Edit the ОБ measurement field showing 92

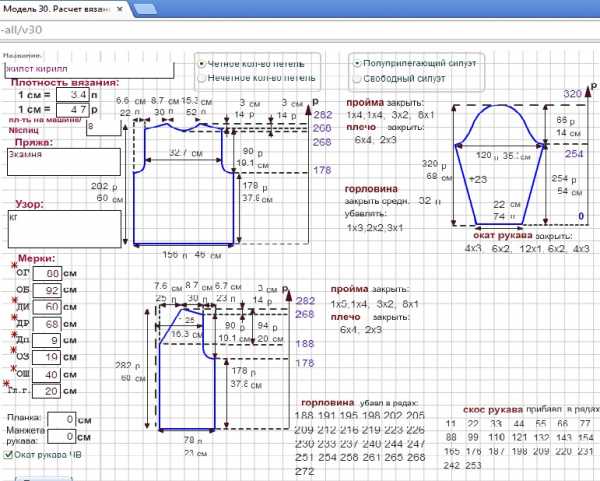[47, 289]
